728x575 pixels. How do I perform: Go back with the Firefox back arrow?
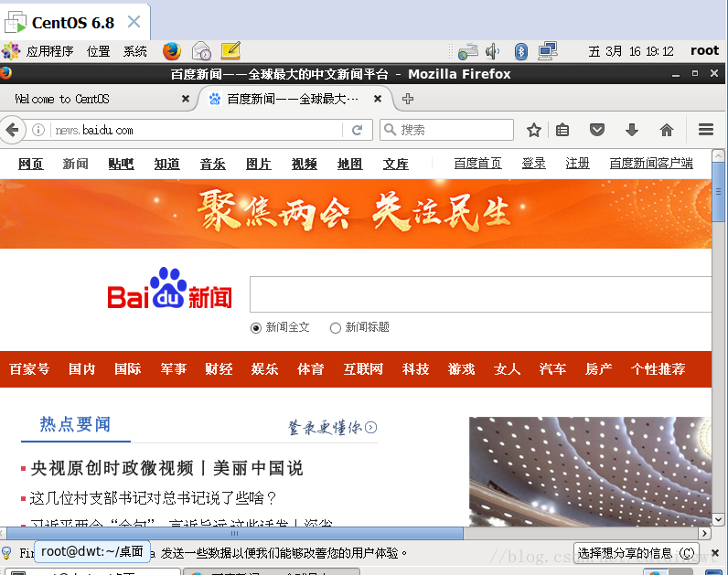(x=12, y=130)
